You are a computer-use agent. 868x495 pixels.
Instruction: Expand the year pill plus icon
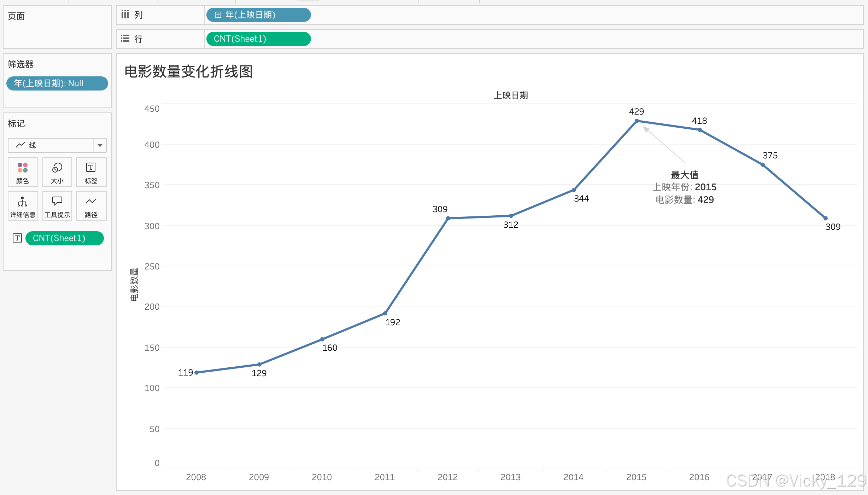pos(218,15)
